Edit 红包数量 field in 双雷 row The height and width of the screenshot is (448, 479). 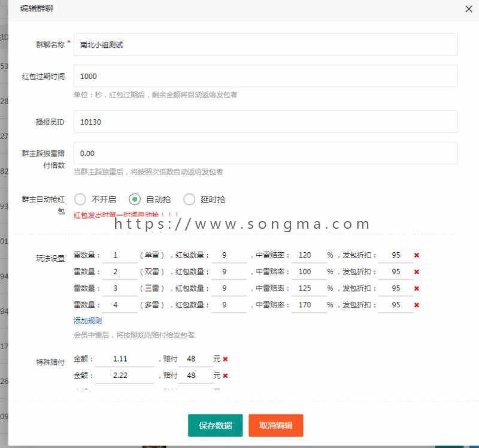tap(229, 272)
